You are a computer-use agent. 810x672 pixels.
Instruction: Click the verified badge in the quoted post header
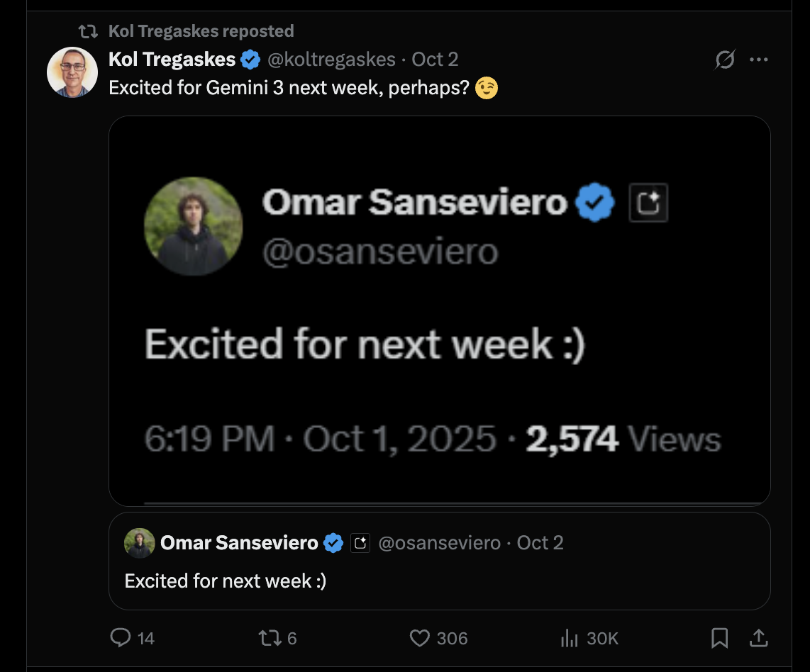333,544
